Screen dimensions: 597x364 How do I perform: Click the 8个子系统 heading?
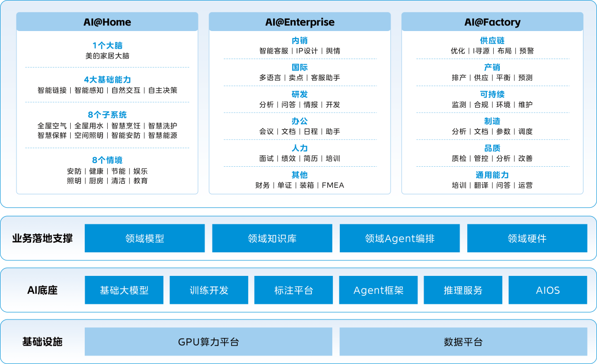coord(107,115)
